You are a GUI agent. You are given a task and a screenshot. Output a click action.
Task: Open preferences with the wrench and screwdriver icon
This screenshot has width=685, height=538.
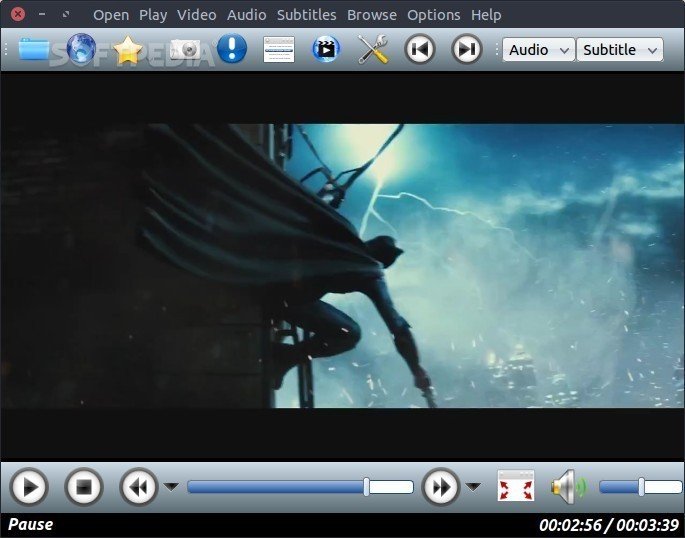(373, 49)
